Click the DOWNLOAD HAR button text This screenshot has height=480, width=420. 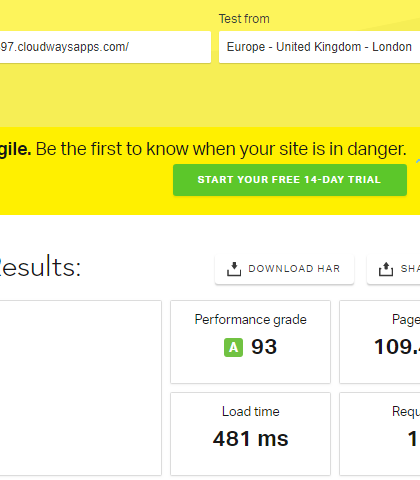coord(294,269)
